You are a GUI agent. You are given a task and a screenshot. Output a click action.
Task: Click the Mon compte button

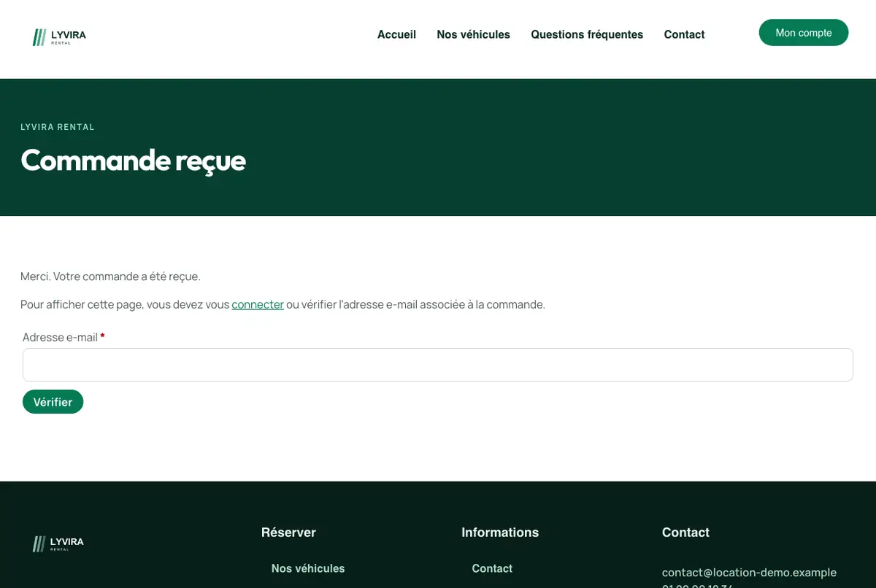click(804, 33)
